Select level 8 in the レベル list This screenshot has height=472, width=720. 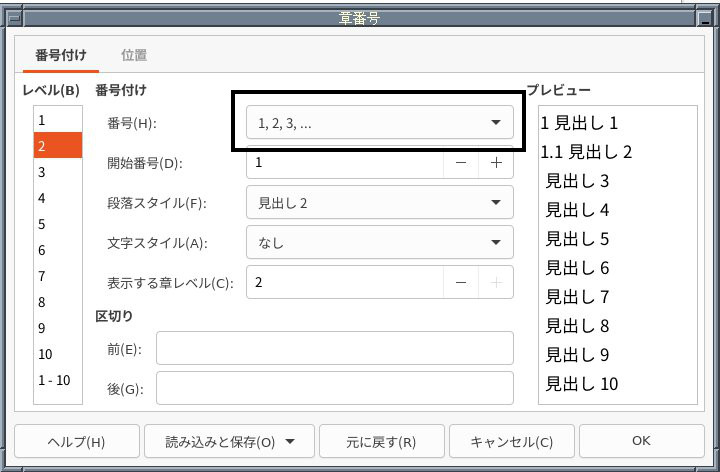click(58, 302)
